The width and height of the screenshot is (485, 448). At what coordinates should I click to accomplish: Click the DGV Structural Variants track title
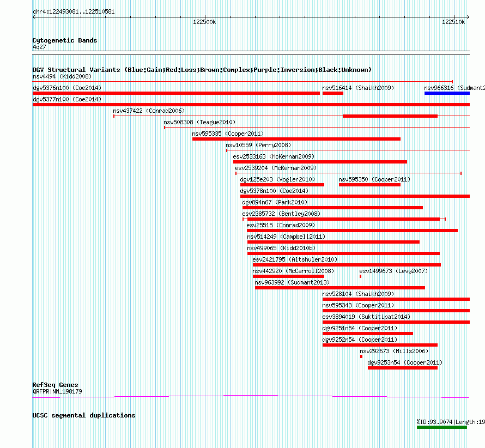tap(202, 70)
